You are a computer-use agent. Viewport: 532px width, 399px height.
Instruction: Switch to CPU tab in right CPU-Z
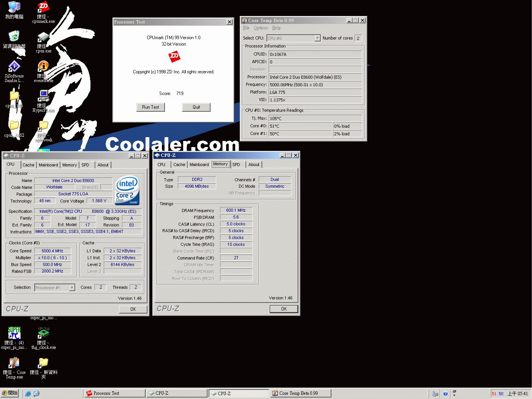tap(161, 165)
